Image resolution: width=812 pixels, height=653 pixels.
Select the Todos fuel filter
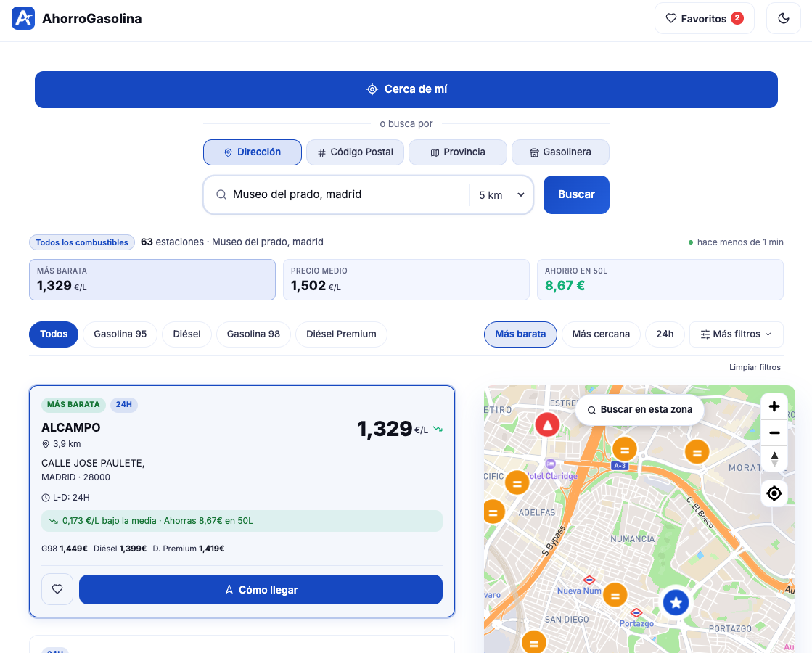54,334
